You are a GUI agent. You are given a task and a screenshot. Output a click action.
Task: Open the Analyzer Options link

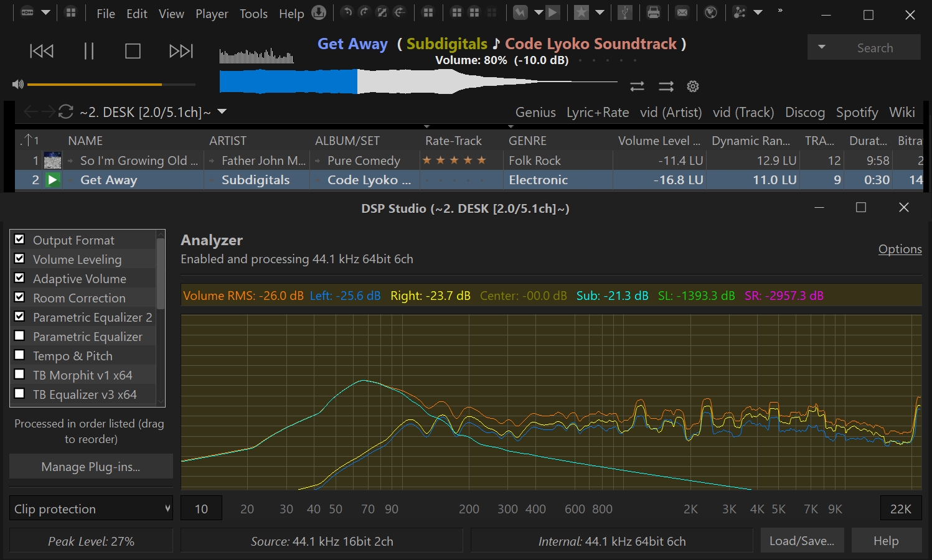point(900,249)
